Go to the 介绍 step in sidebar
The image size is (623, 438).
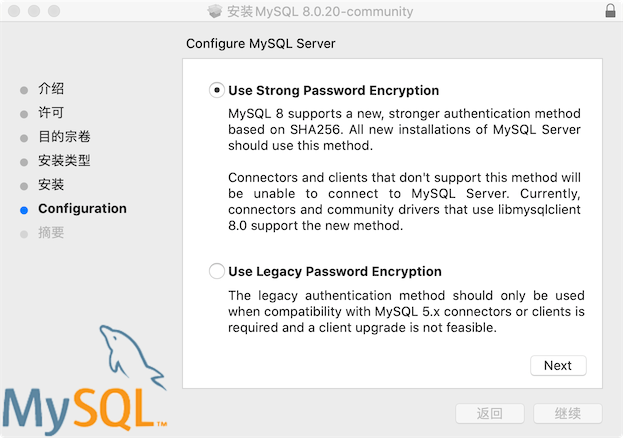tap(51, 89)
